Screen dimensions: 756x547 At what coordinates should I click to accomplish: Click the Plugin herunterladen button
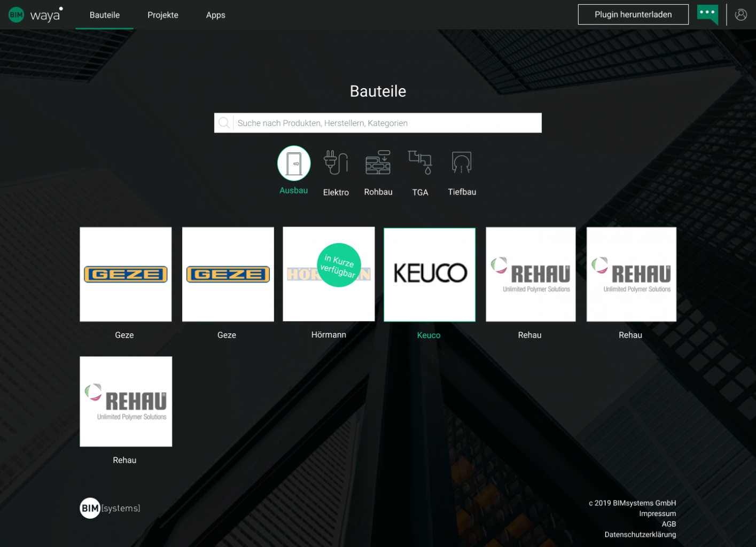[x=633, y=14]
